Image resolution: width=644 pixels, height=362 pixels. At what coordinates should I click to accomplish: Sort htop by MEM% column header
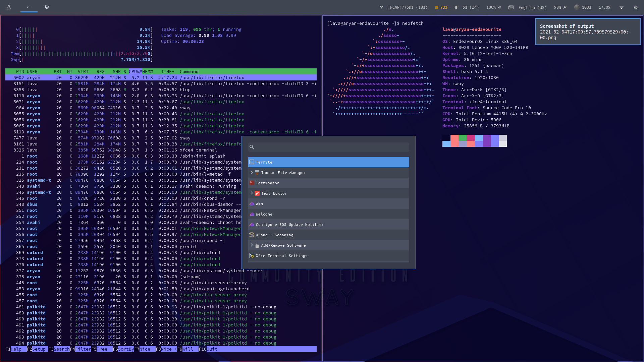(x=147, y=72)
